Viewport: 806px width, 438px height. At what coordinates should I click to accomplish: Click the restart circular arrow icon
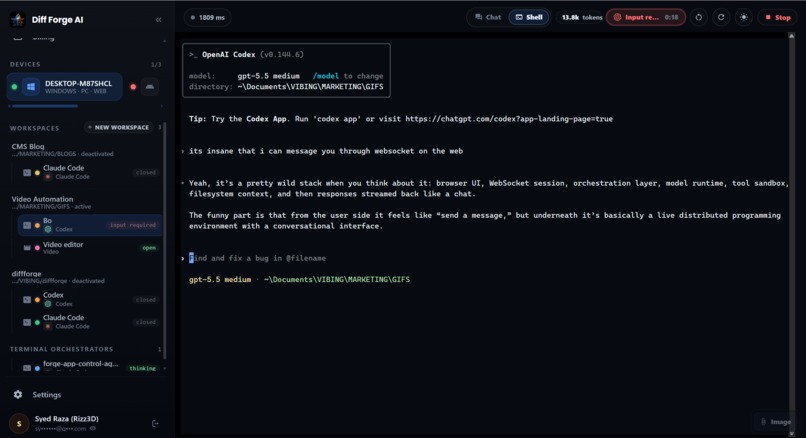coord(699,17)
